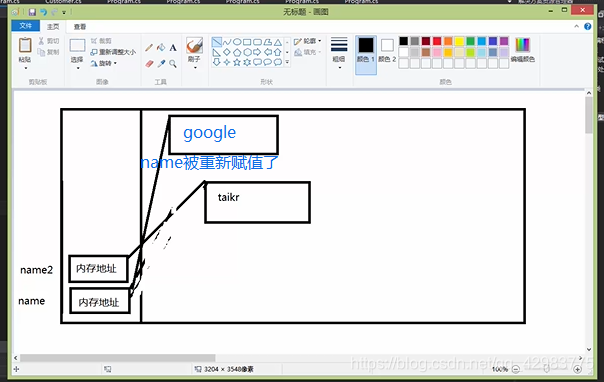Pick the orange color swatch
Screen dimensions: 604x382
click(448, 41)
